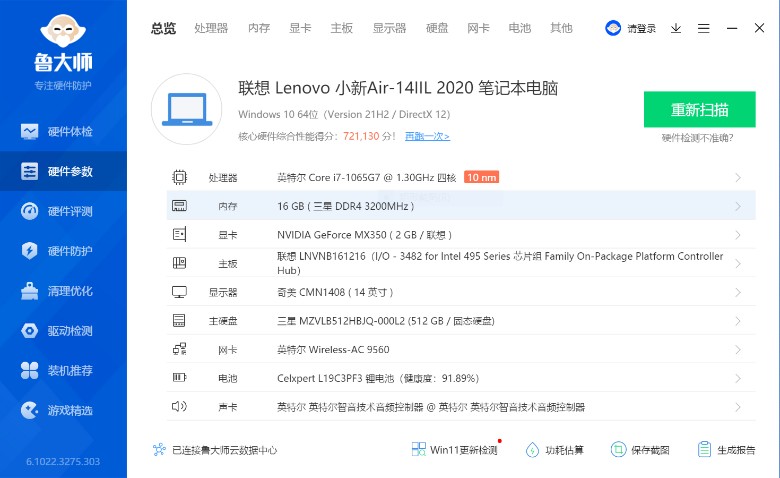Go to 硬件防护 protection section
Screen dimensions: 780x478
(x=63, y=251)
